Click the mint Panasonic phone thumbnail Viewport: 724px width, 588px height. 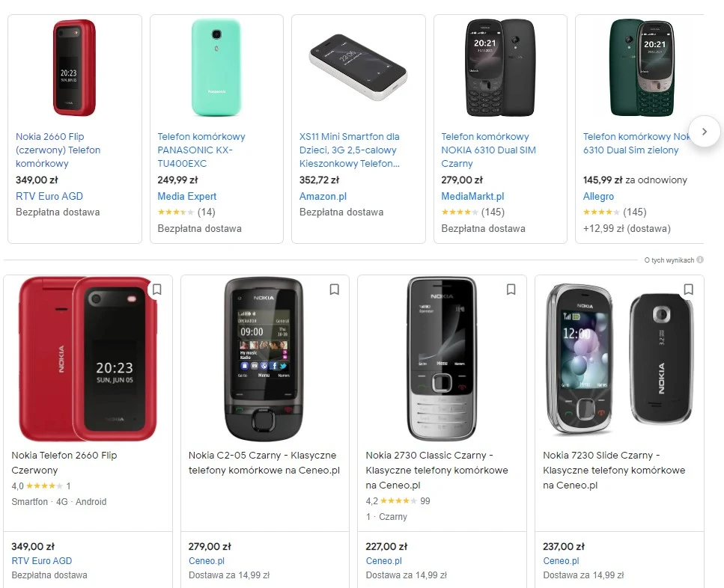tap(216, 68)
